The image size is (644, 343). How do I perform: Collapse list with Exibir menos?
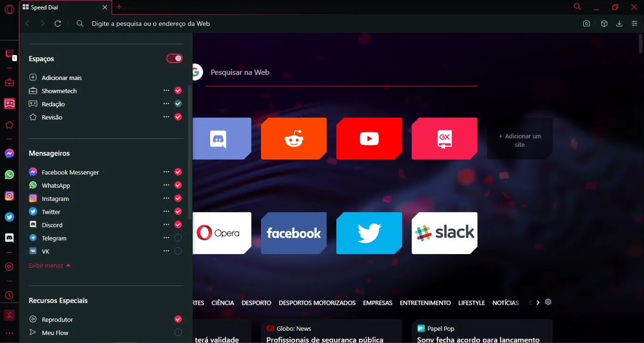(49, 265)
